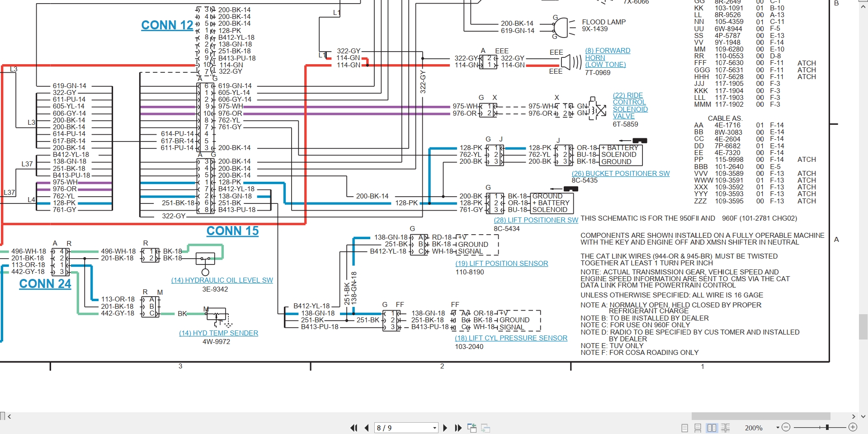Click the forward horn speaker symbol
The width and height of the screenshot is (868, 434).
tap(571, 62)
